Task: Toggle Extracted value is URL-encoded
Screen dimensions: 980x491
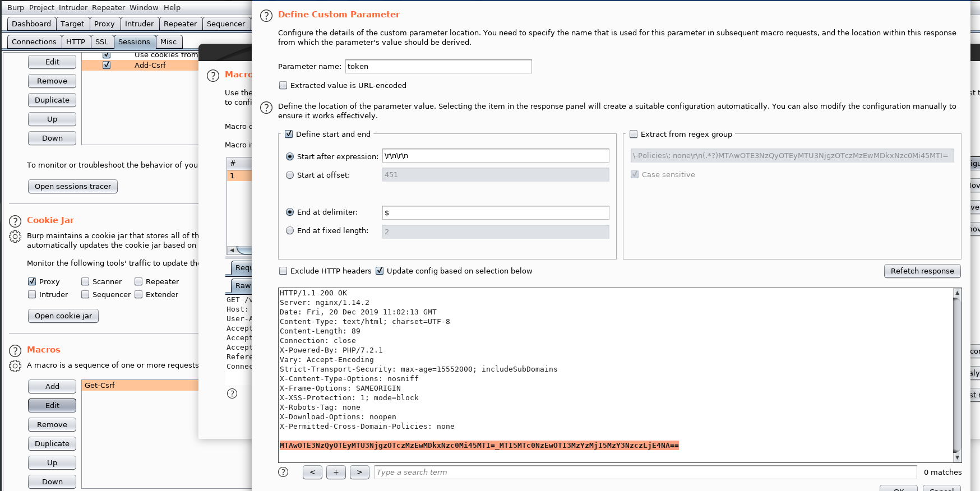Action: click(x=283, y=85)
